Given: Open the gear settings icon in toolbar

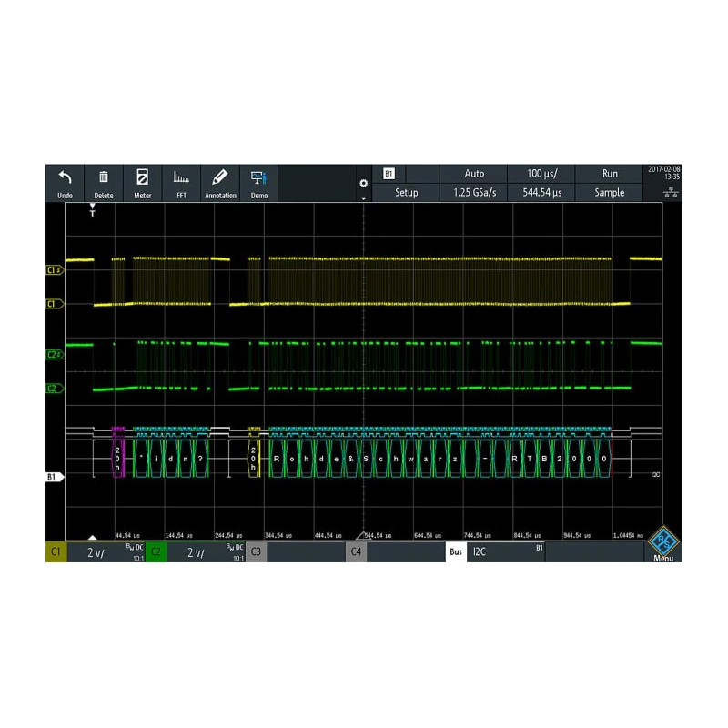Looking at the screenshot, I should click(363, 183).
